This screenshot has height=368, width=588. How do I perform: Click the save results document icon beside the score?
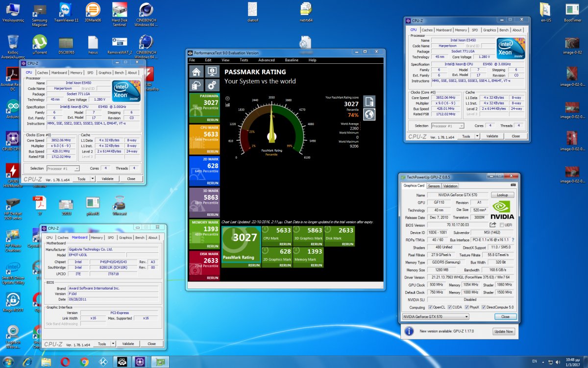(369, 101)
